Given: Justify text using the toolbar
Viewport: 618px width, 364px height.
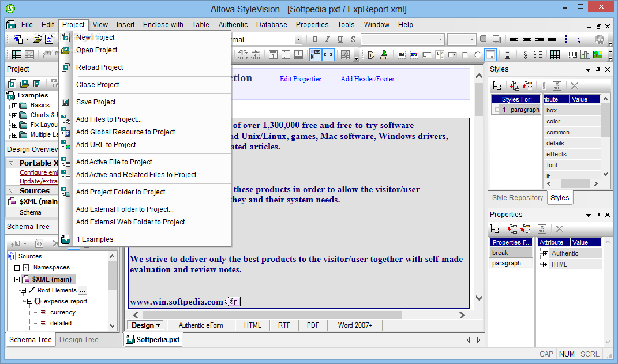Looking at the screenshot, I should [x=552, y=39].
